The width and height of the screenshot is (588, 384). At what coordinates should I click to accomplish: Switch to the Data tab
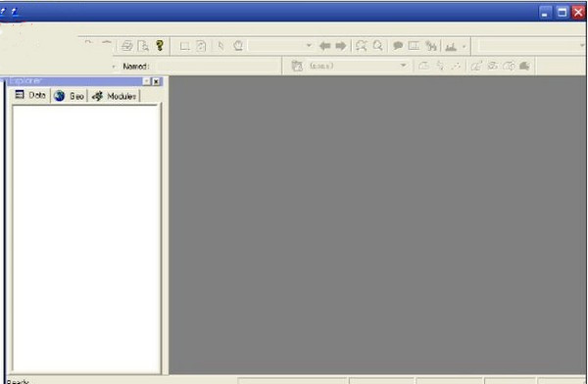point(30,95)
